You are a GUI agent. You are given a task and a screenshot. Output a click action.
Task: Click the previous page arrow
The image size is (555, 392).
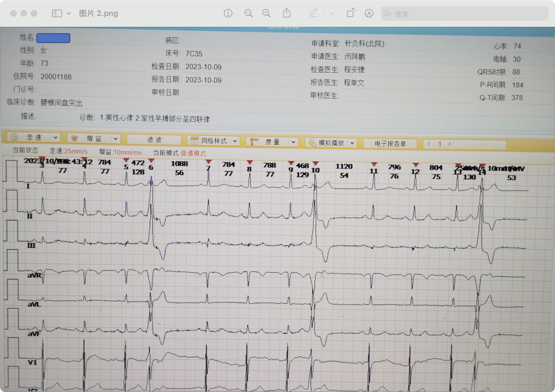coord(429,144)
